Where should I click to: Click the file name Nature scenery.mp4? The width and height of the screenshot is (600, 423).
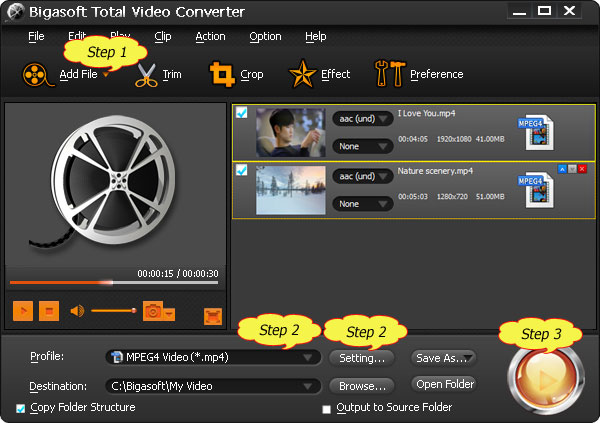[435, 171]
